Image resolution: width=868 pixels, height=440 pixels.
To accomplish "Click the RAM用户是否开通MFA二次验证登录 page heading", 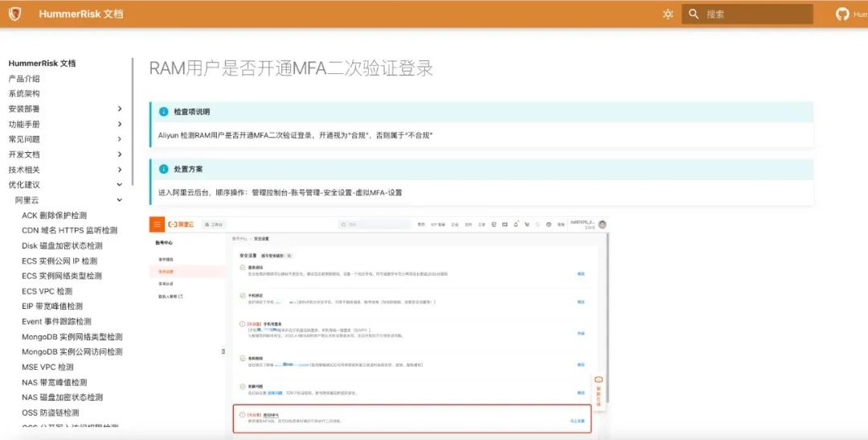I will (x=291, y=68).
